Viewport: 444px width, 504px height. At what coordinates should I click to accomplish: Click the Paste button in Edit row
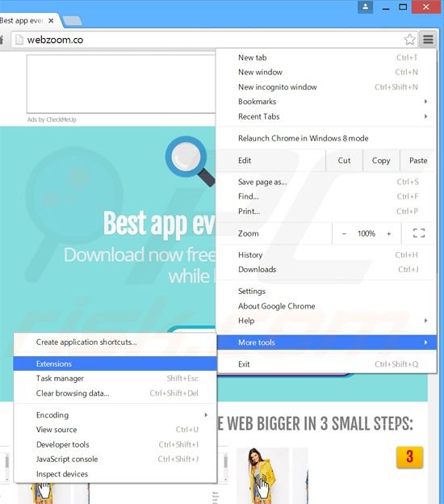[418, 161]
